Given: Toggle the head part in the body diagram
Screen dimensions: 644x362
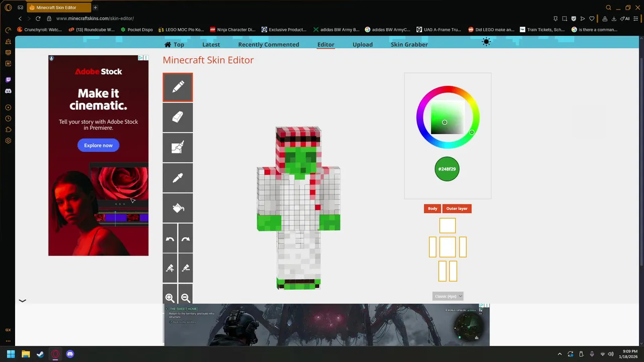Looking at the screenshot, I should coord(447,225).
